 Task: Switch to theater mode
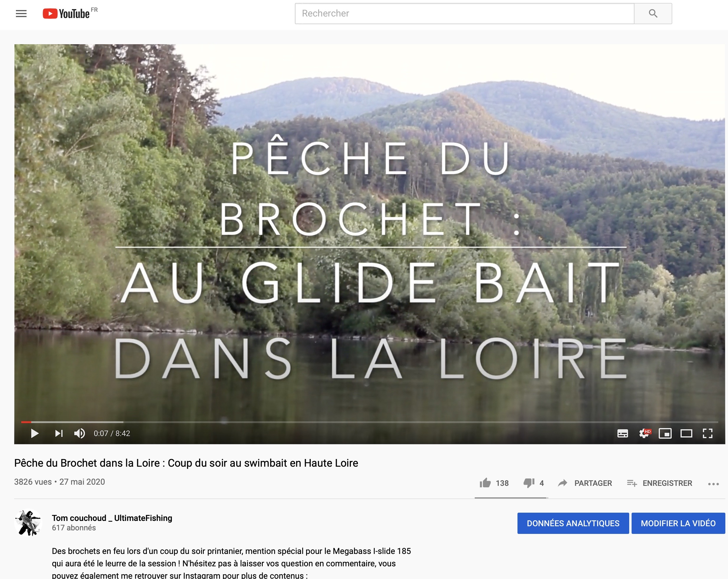pos(686,433)
